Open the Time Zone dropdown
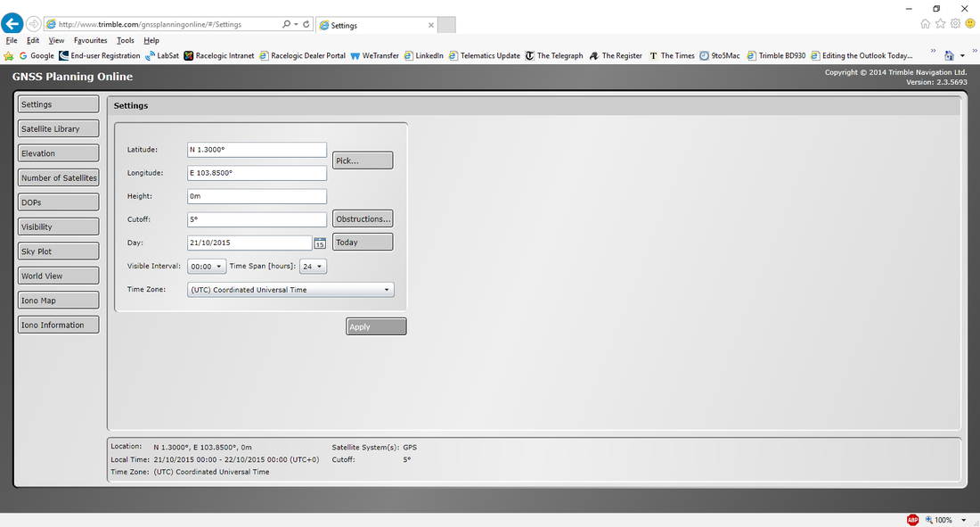Viewport: 980px width, 527px height. [x=290, y=290]
